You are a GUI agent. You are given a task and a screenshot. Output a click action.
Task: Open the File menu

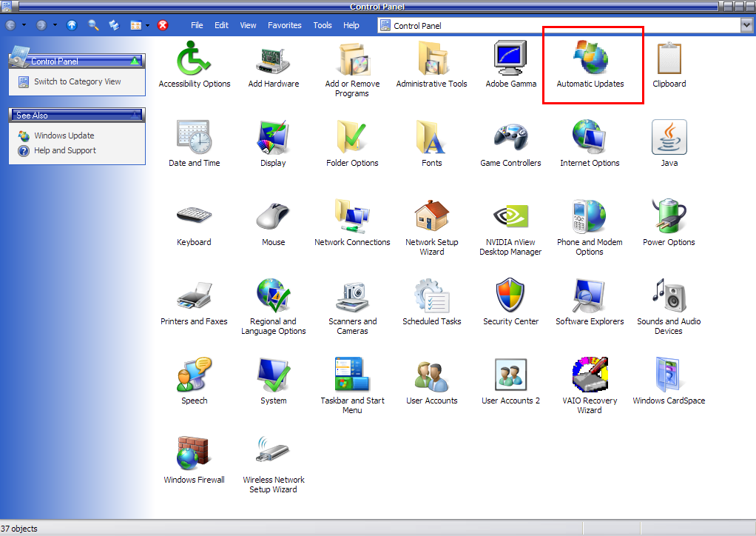[x=197, y=25]
